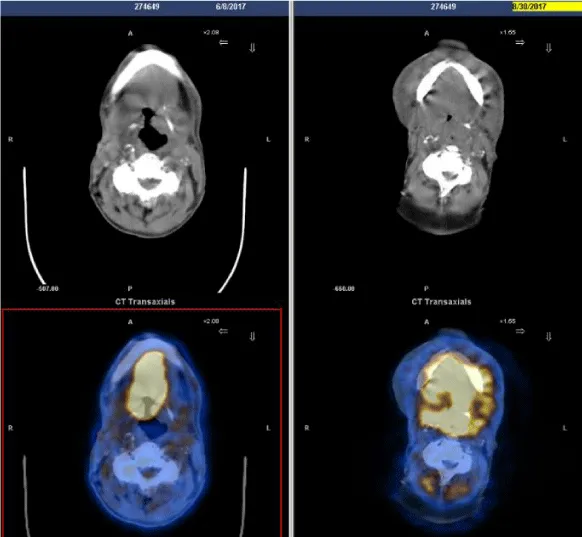Image resolution: width=582 pixels, height=537 pixels.
Task: Click the x1.65 zoom factor in top-right CT
Action: tap(507, 33)
